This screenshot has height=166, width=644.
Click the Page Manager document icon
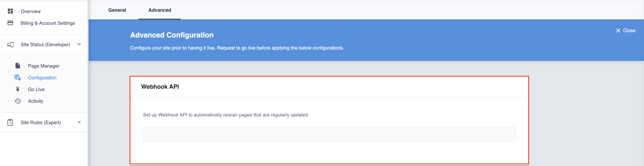[17, 66]
